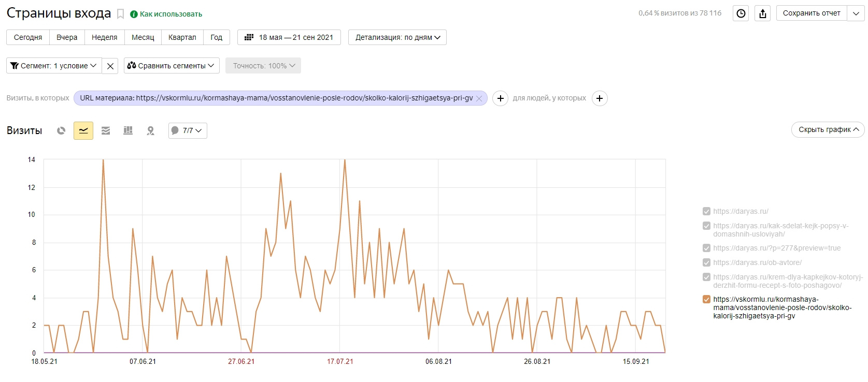Open report history clock icon
Screen dimensions: 868x382
(x=741, y=13)
